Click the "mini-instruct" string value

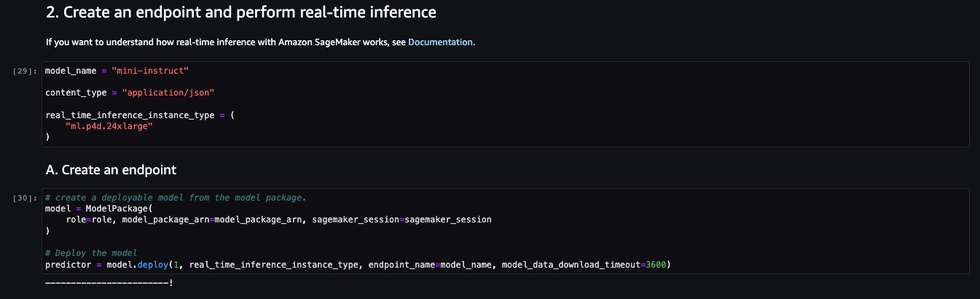(x=150, y=71)
